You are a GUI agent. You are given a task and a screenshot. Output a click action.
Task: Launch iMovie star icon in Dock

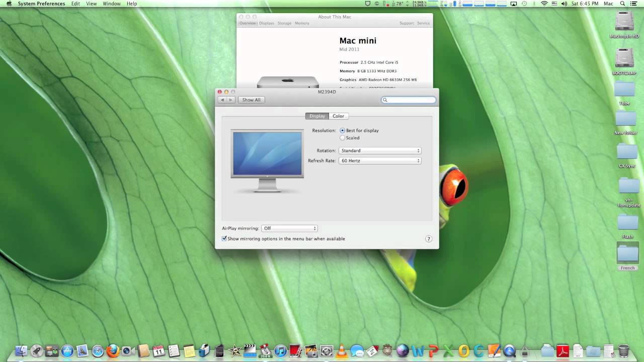[x=235, y=350]
